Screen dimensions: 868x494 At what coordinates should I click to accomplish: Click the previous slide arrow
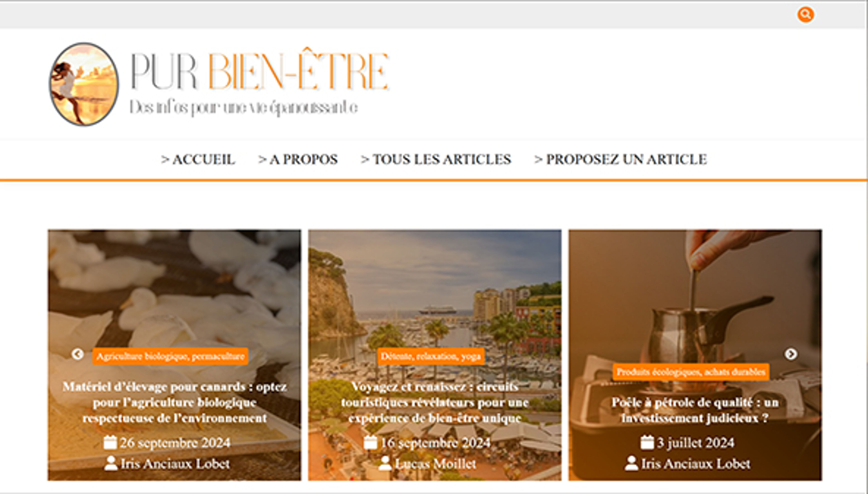(x=78, y=354)
